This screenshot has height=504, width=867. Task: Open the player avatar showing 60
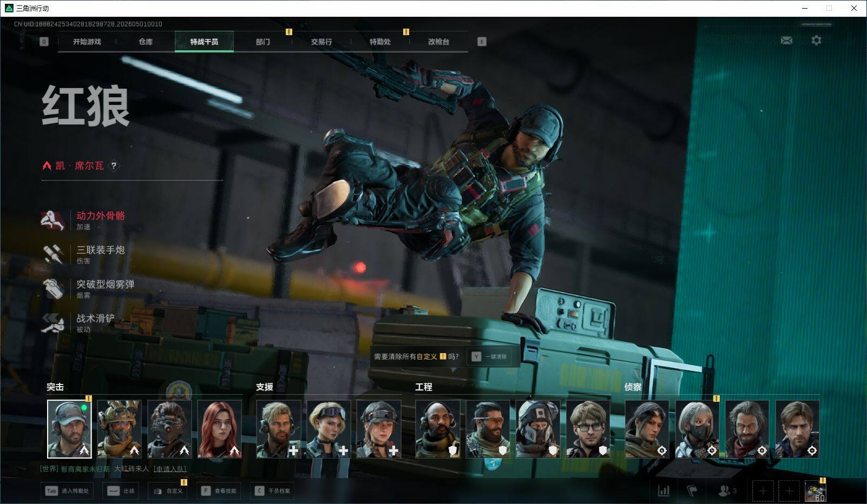(x=815, y=491)
